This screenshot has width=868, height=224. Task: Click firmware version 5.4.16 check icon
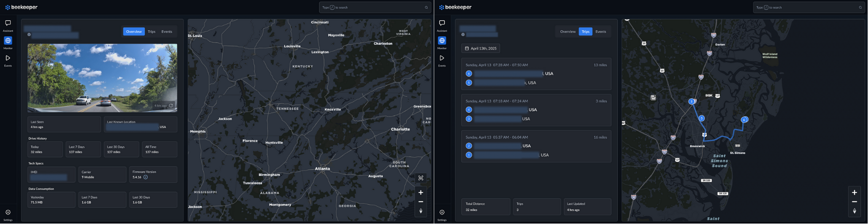[x=146, y=177]
